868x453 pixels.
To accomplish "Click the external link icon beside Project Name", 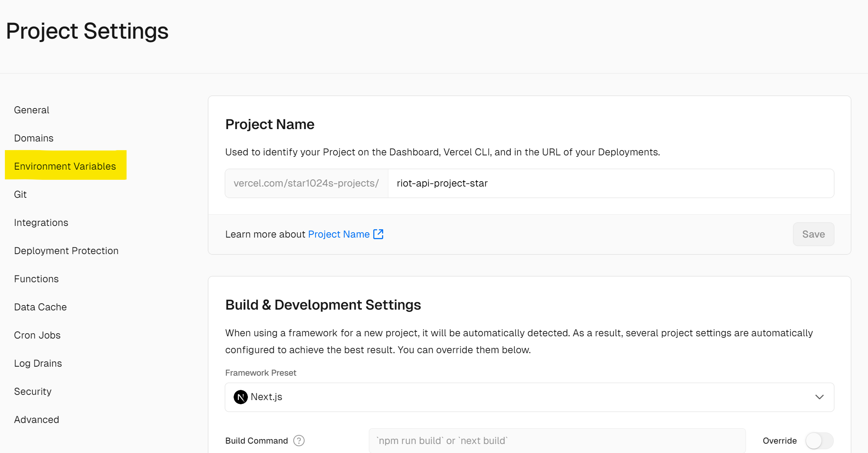I will point(378,234).
